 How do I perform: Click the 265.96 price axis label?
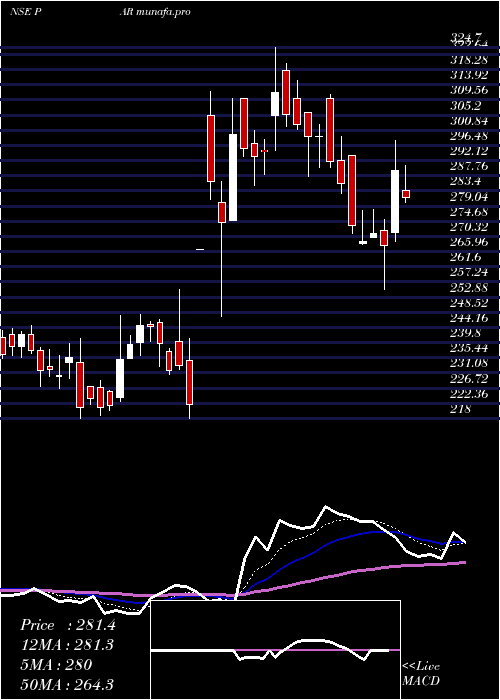[x=468, y=242]
